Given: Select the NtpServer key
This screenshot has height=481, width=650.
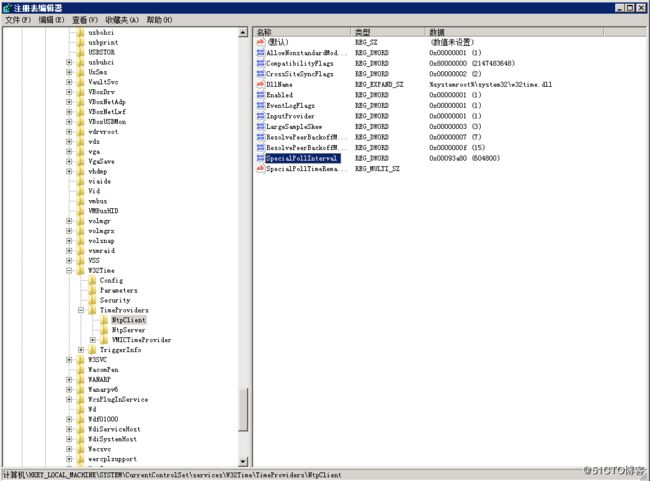Looking at the screenshot, I should [129, 330].
